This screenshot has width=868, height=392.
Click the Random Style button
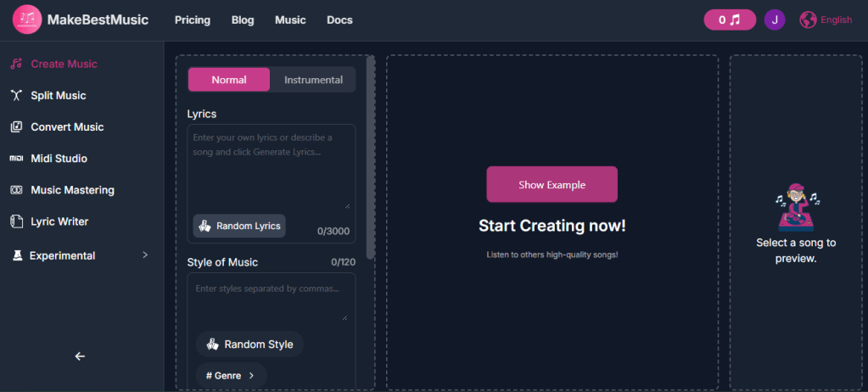(249, 344)
